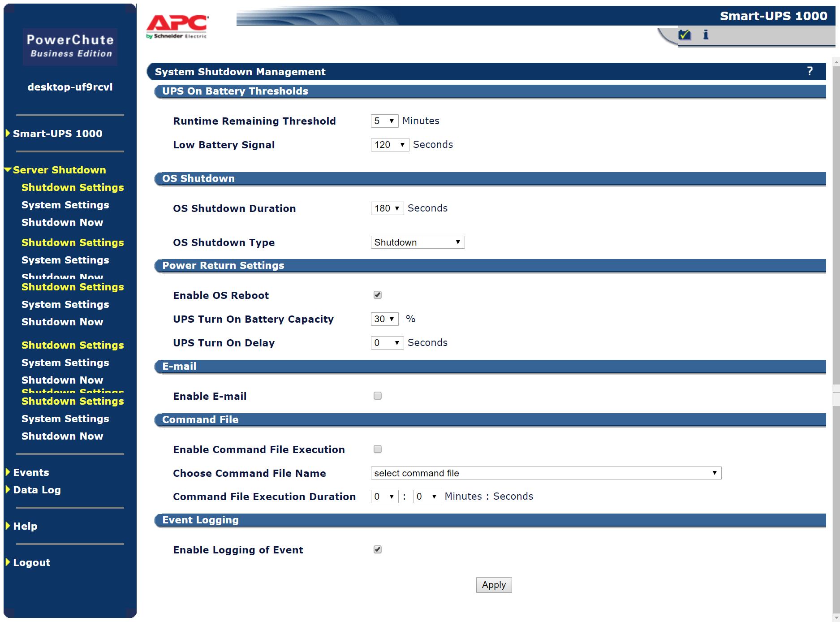
Task: Open Runtime Remaining Threshold minutes dropdown
Action: point(384,121)
